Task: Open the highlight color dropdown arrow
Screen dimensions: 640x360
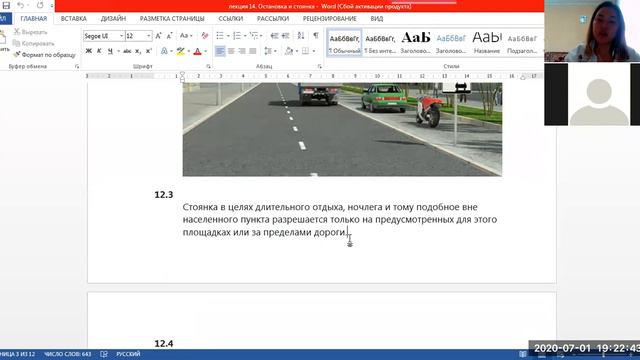Action: [188, 51]
